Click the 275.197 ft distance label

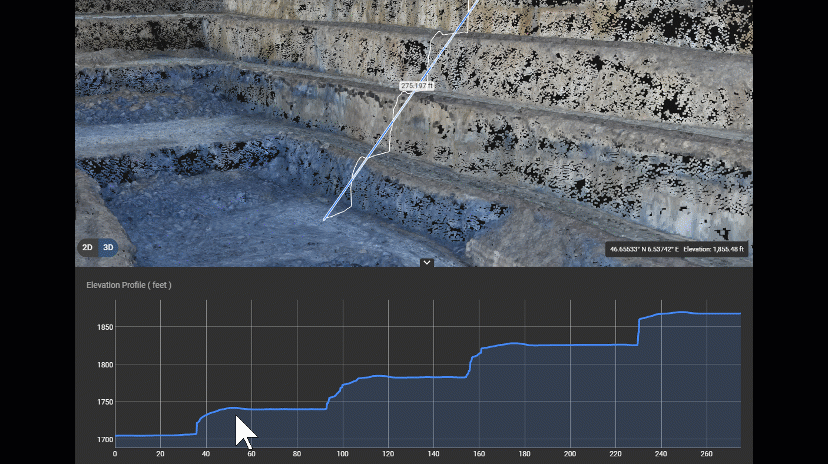coord(417,86)
